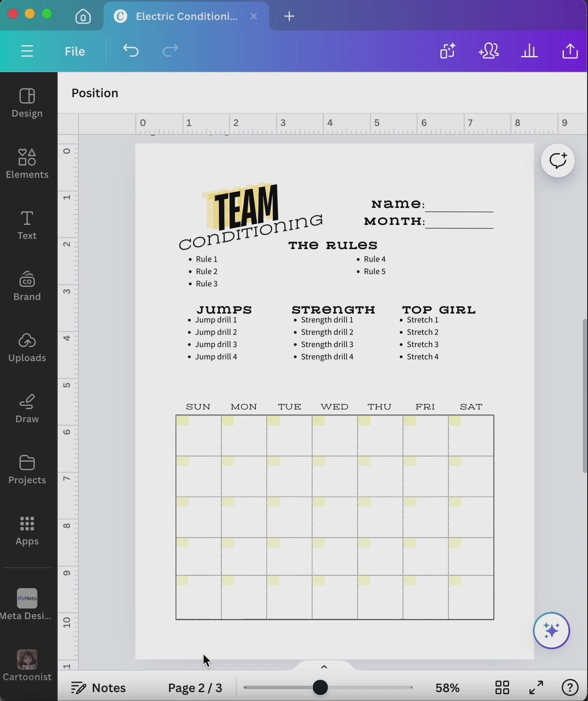Select the JUMPS heading
Image resolution: width=588 pixels, height=701 pixels.
pyautogui.click(x=224, y=309)
